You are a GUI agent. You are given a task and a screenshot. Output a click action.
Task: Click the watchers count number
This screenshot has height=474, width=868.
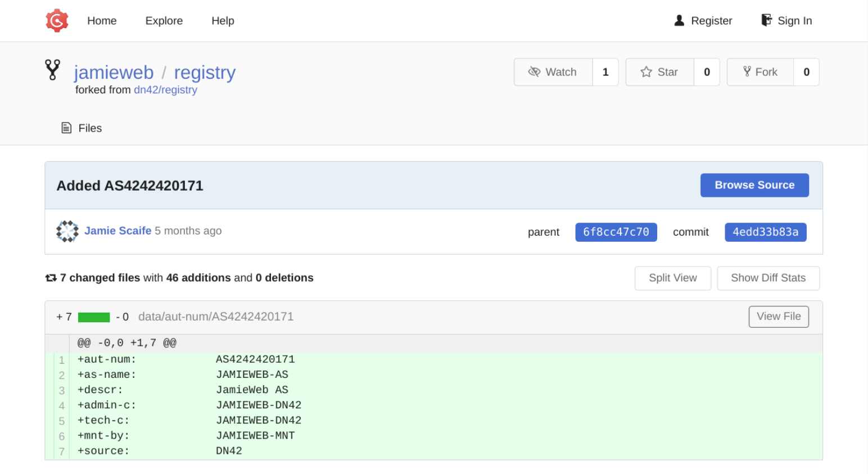[x=605, y=72]
